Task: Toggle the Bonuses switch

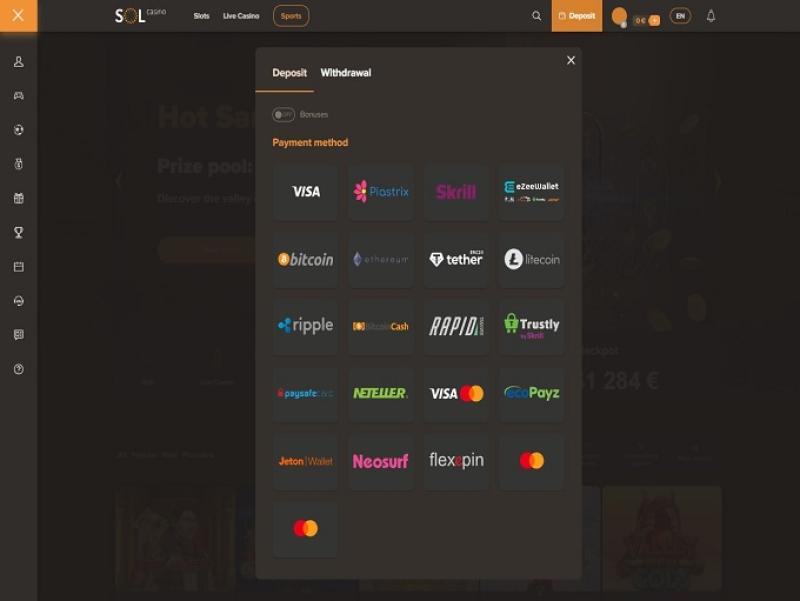Action: [283, 115]
